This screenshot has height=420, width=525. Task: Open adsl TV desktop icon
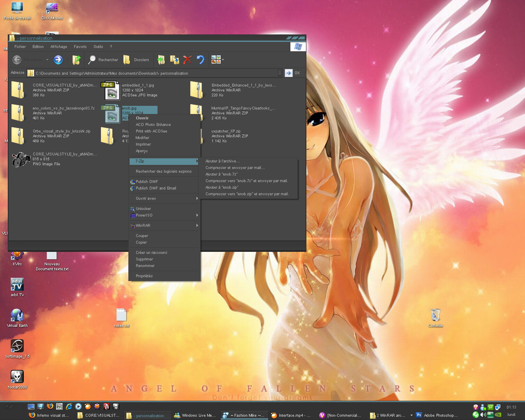click(x=17, y=287)
